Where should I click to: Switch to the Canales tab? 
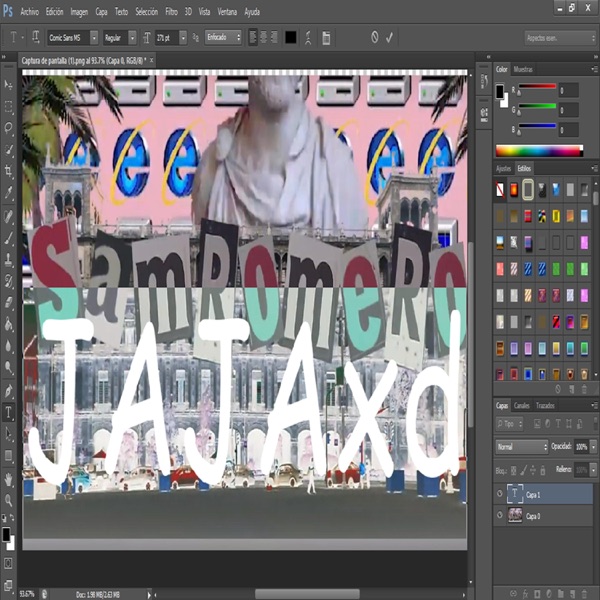point(522,405)
